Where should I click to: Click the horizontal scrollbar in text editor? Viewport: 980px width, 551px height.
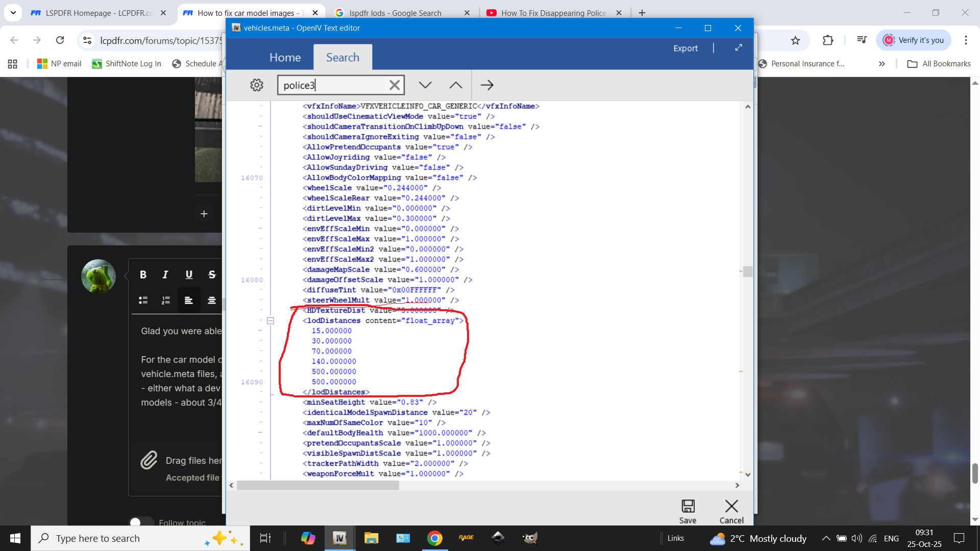(317, 486)
